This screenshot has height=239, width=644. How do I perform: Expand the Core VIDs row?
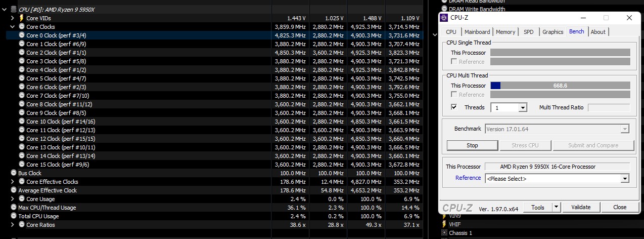click(x=13, y=18)
